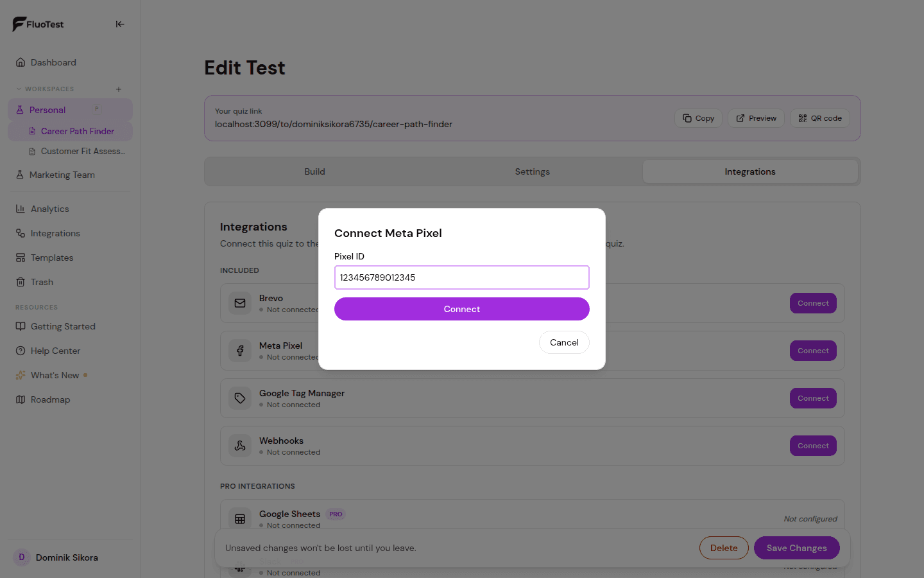Click the Marketing Team flask icon
924x578 pixels.
20,175
